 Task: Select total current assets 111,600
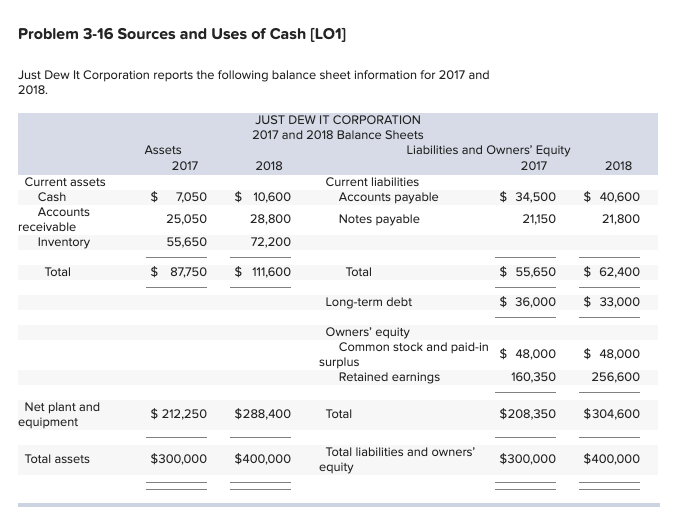pos(271,272)
